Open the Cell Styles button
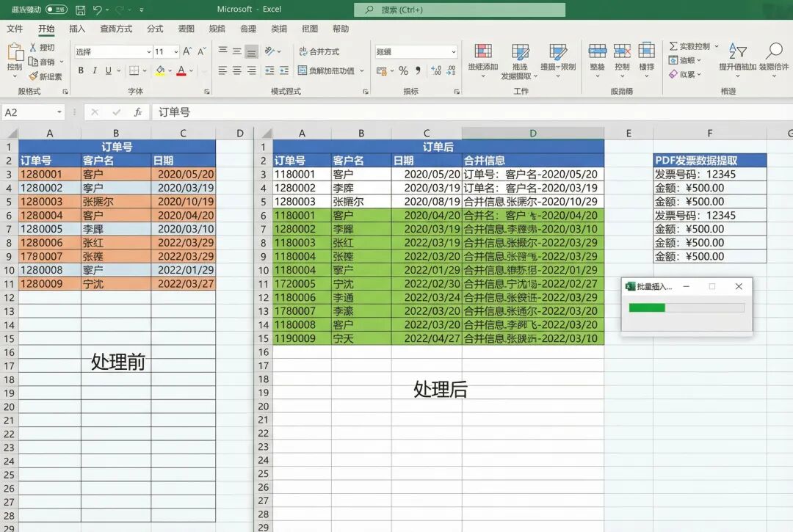 [x=558, y=61]
